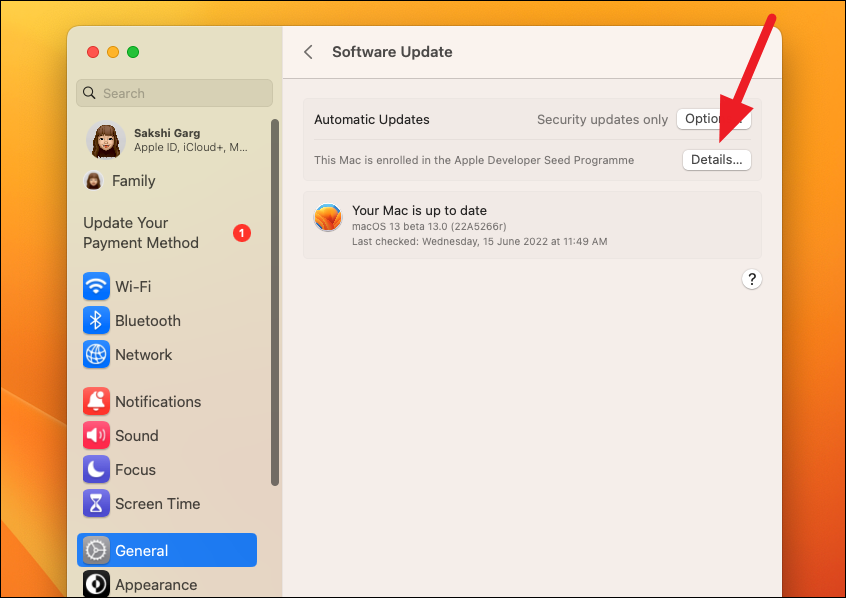Click the Software Update title
Screen dimensions: 846x598
392,52
